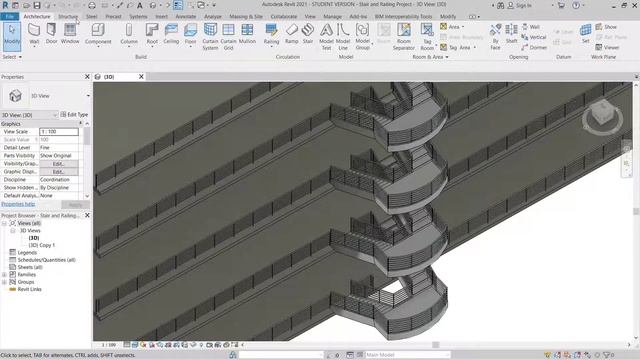Viewport: 640px width, 360px height.
Task: Click Sign In
Action: point(520,5)
